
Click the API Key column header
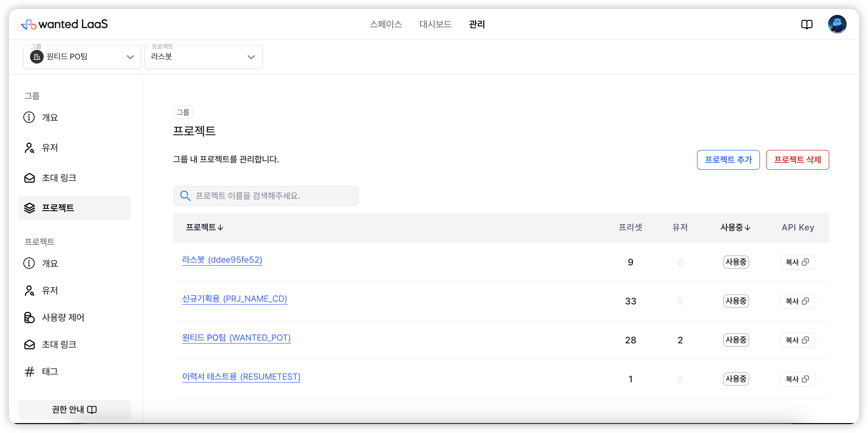797,227
